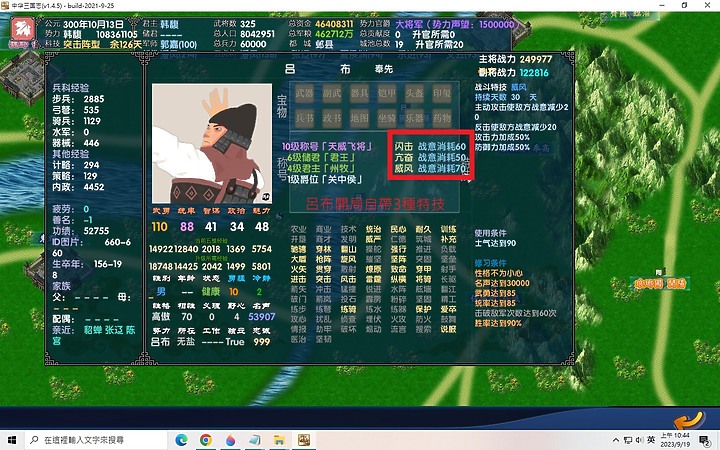This screenshot has height=450, width=720.
Task: Click the taskbar clock showing 10:44
Action: 675,440
